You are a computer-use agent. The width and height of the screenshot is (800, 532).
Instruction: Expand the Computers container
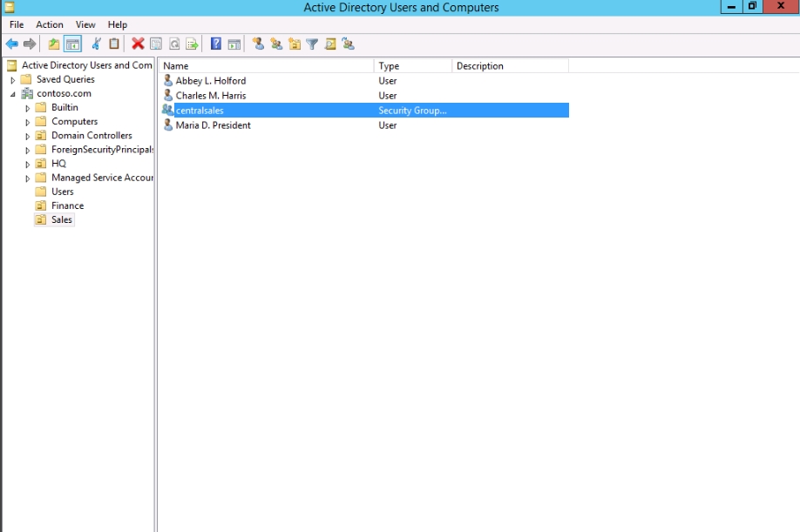click(28, 122)
